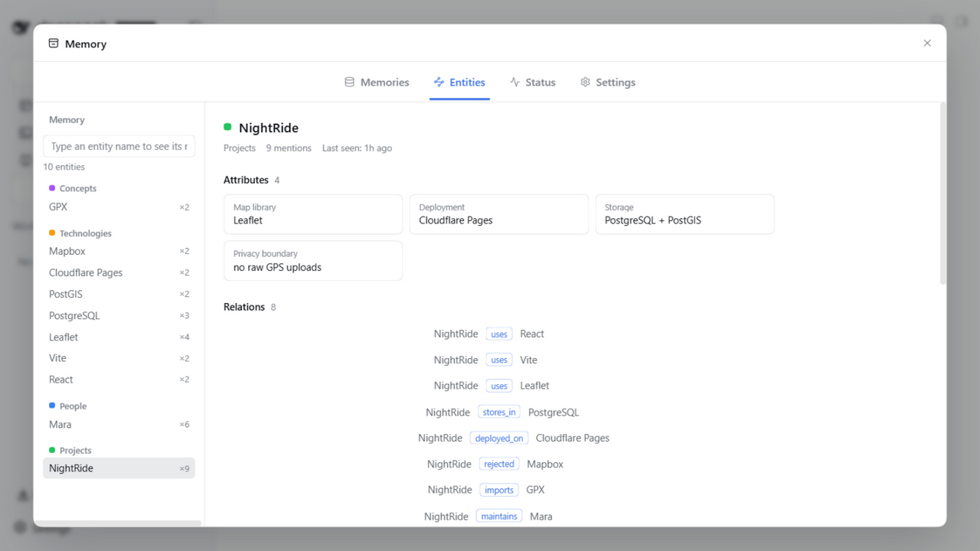Click the Privacy boundary attribute card
This screenshot has width=980, height=551.
click(313, 261)
